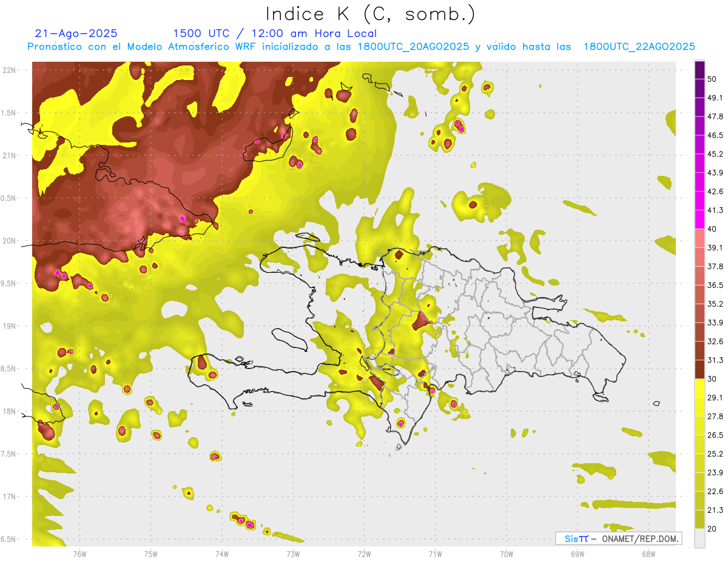Click the '33.9' color scale value

click(715, 323)
